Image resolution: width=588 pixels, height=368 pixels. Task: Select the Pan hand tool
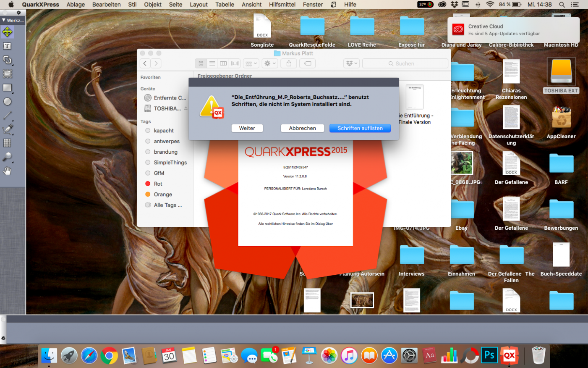7,171
